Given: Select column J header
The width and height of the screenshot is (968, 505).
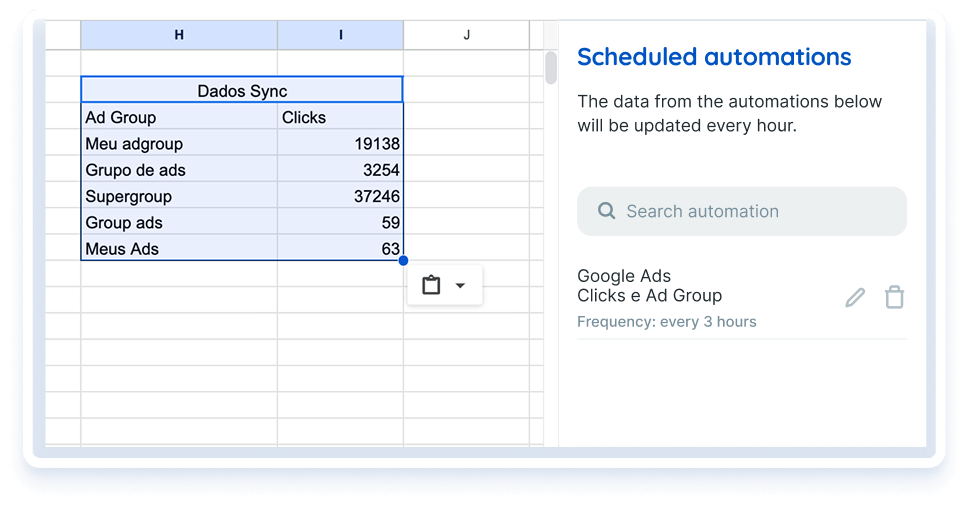Looking at the screenshot, I should [x=466, y=35].
